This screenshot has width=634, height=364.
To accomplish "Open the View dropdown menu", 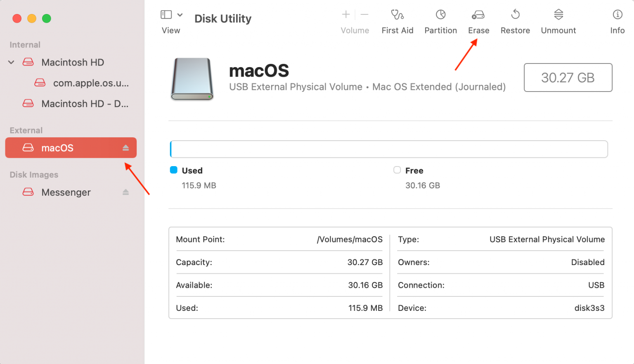I will [180, 14].
